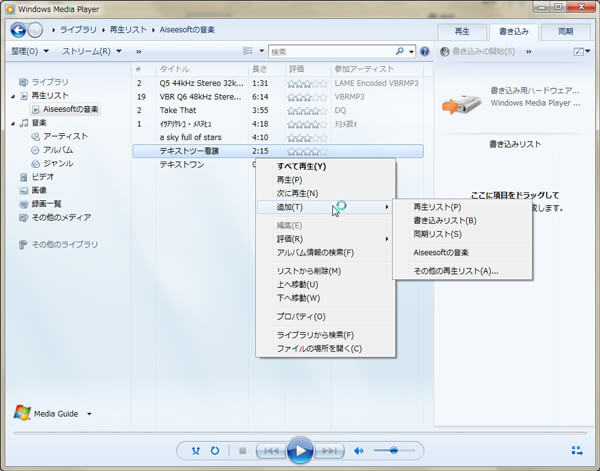Switch to the 書き込み tab
This screenshot has width=600, height=471.
pyautogui.click(x=514, y=32)
